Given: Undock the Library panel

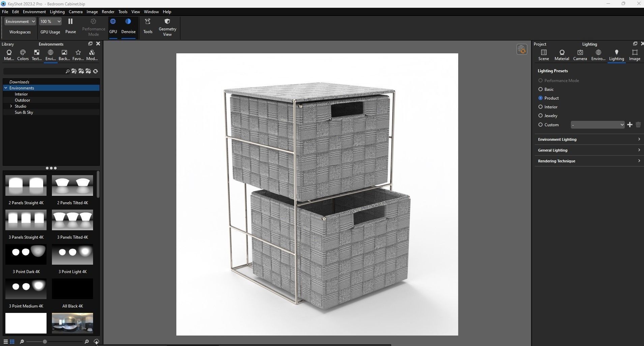Looking at the screenshot, I should pyautogui.click(x=90, y=44).
